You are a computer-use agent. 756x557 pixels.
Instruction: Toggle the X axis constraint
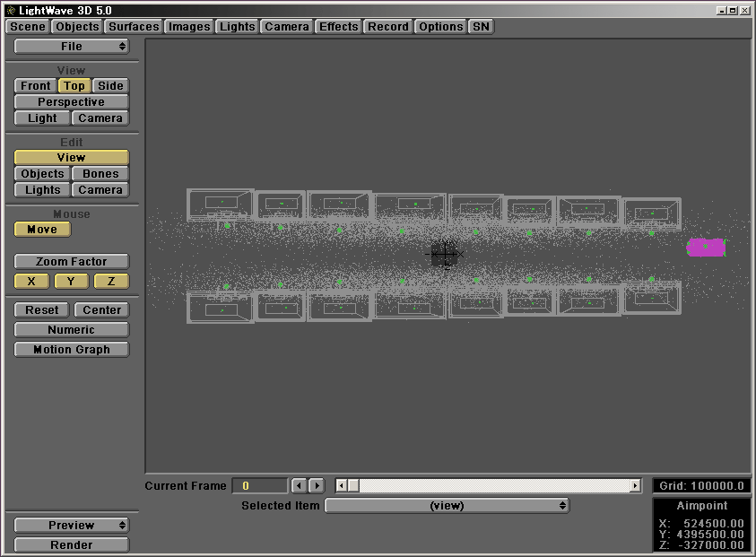point(31,281)
